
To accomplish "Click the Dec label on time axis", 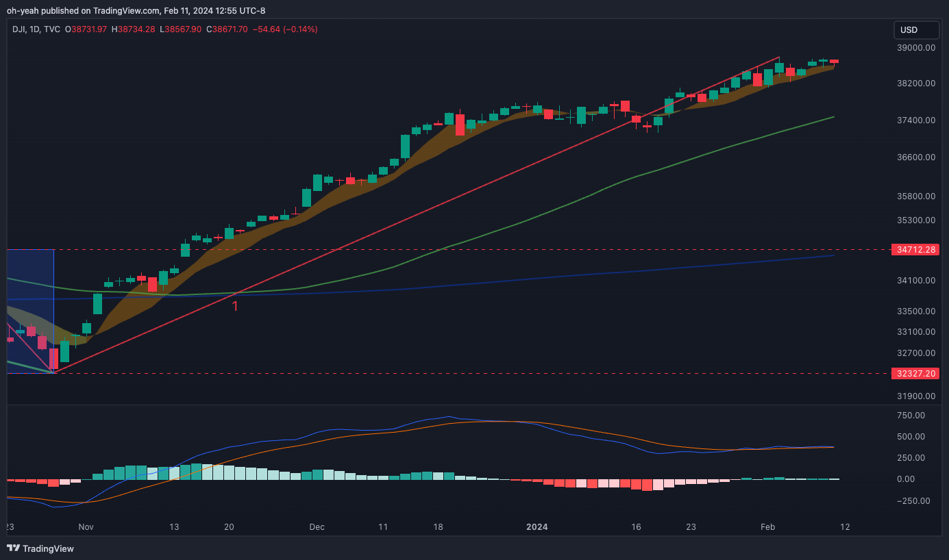I will click(317, 527).
